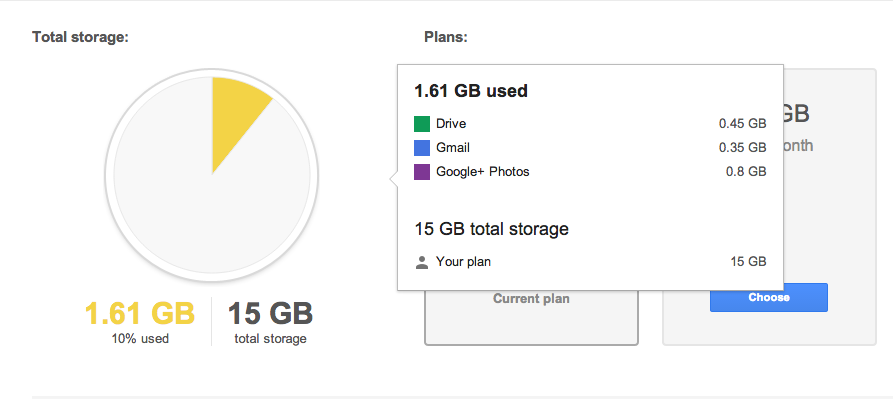The width and height of the screenshot is (893, 399).
Task: Click the Plans: section heading
Action: 445,38
